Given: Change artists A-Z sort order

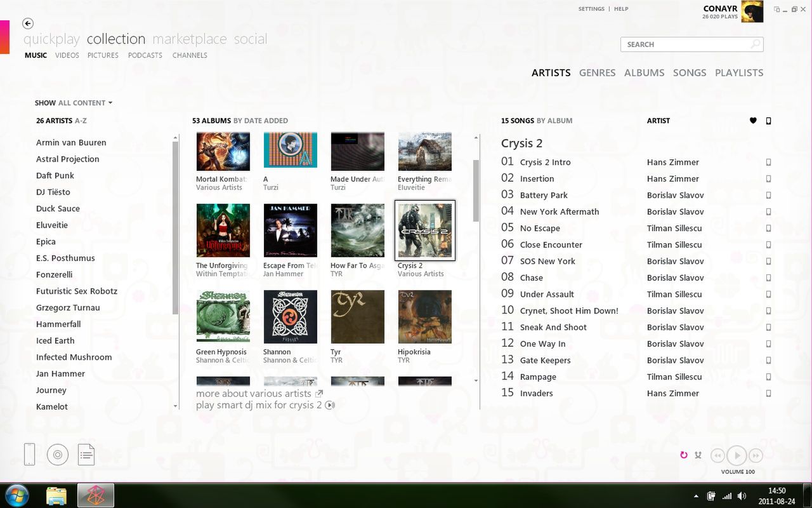Looking at the screenshot, I should point(81,121).
